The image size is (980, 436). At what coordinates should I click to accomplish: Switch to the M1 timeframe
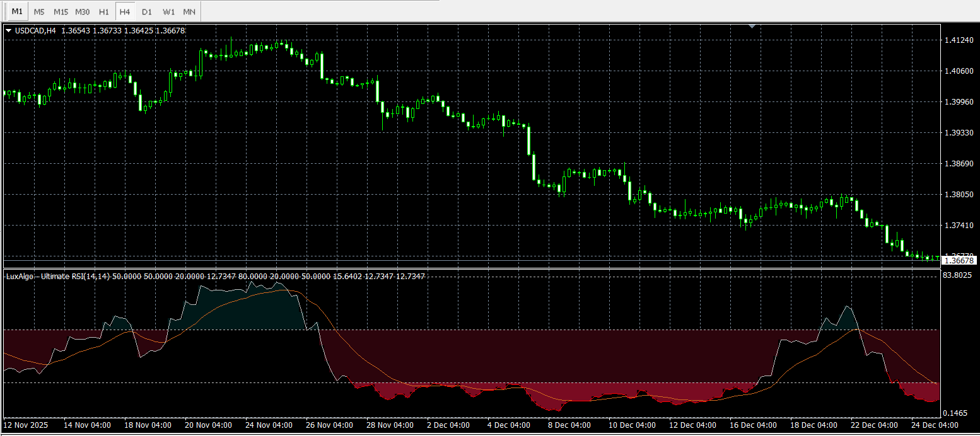17,11
